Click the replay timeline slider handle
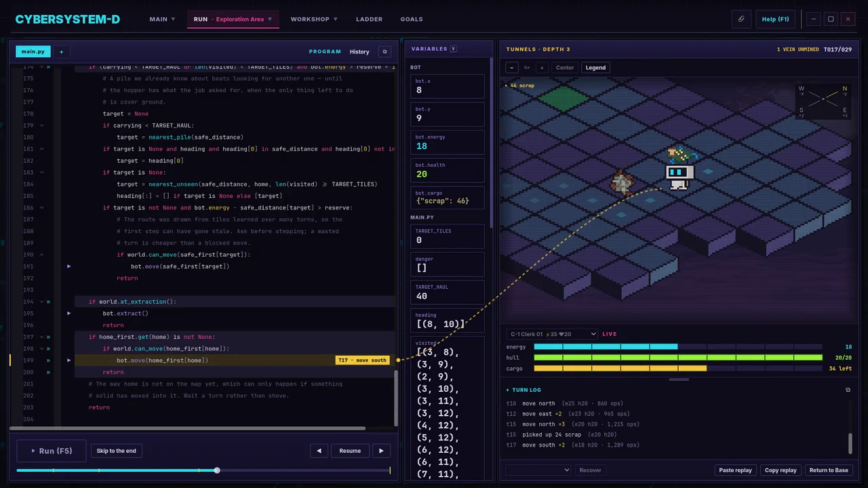868x488 pixels. pyautogui.click(x=217, y=470)
